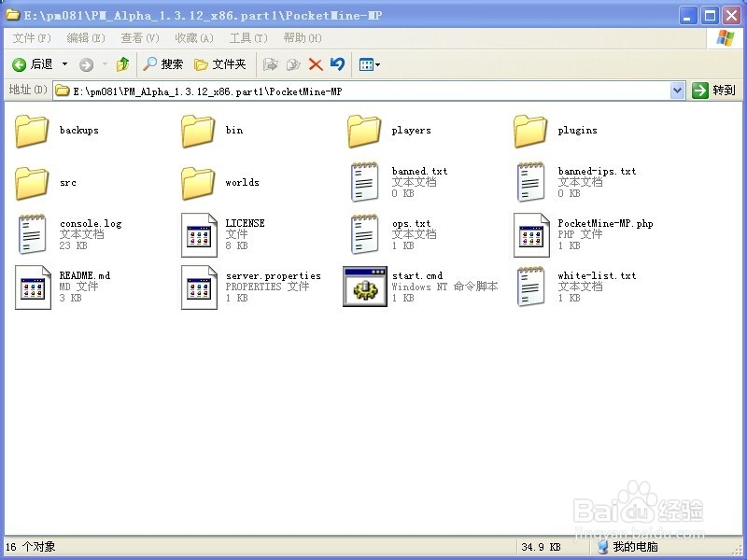This screenshot has height=560, width=747.
Task: Click the start.cmd file name
Action: [x=417, y=275]
